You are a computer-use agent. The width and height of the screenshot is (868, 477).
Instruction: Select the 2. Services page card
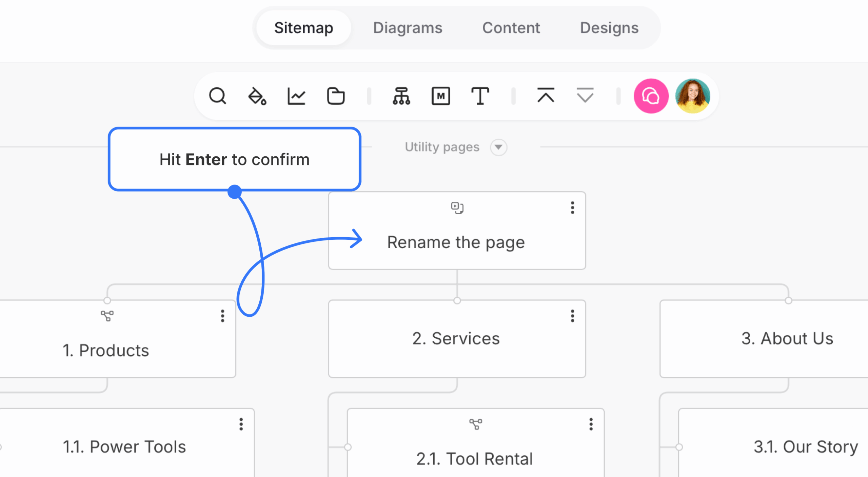point(457,339)
